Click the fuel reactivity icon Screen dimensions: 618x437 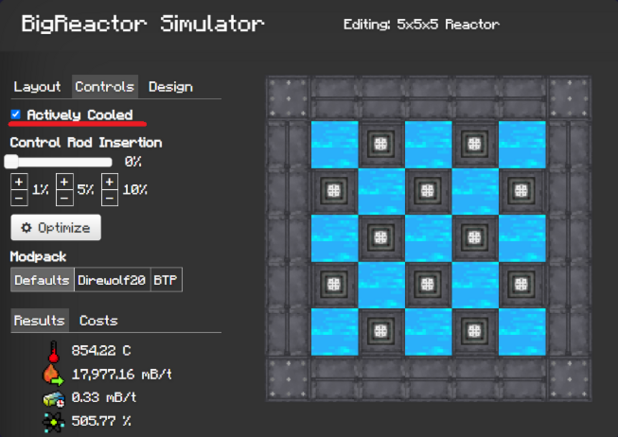point(53,421)
